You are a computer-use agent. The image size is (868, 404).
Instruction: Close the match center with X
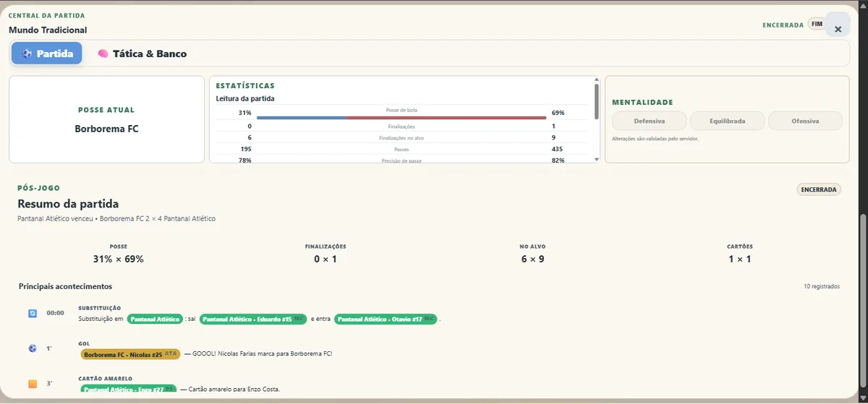[x=838, y=29]
